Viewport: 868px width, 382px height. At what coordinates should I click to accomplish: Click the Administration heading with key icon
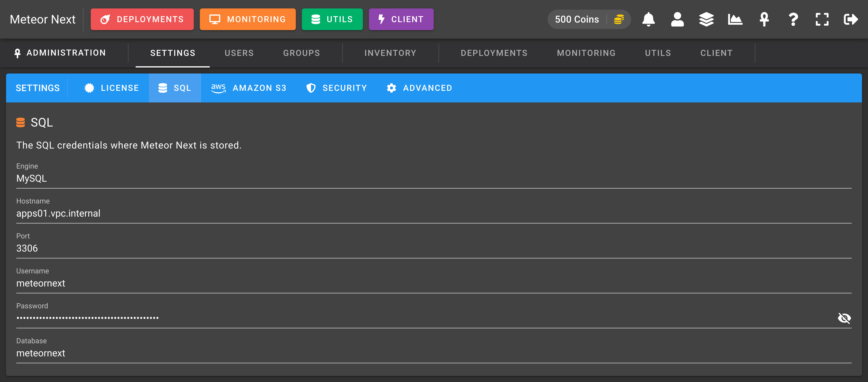(60, 53)
